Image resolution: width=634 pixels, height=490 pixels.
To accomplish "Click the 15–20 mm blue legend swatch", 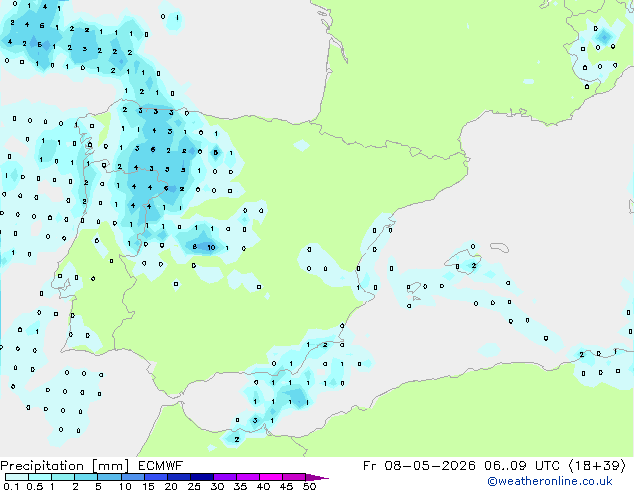I will click(156, 477).
